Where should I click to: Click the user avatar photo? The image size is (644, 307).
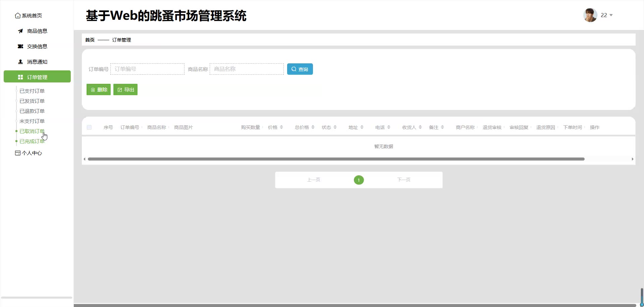tap(590, 15)
